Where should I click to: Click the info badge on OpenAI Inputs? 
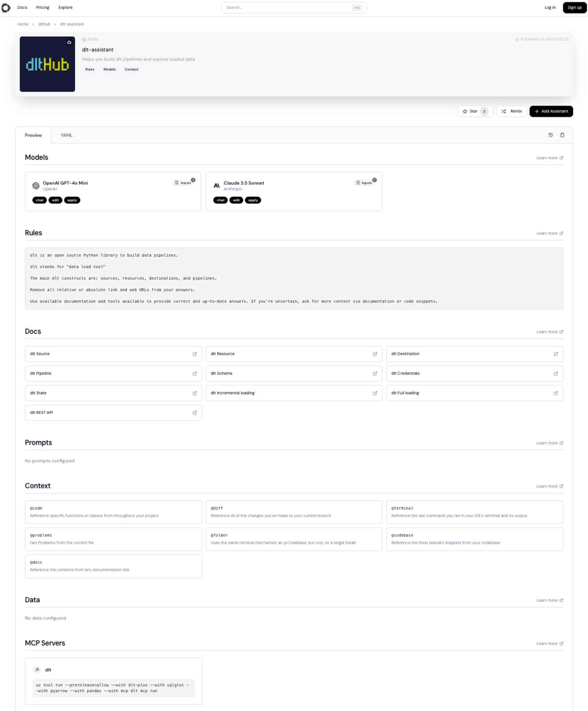(193, 180)
